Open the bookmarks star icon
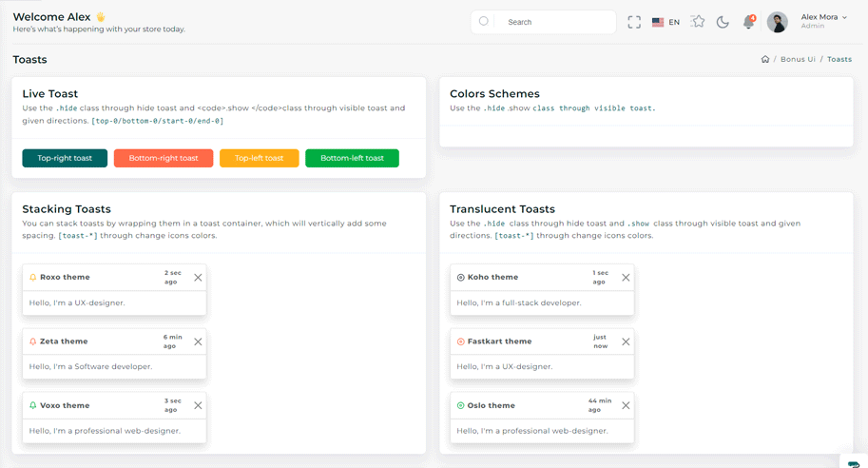Screen dimensions: 868x468 (698, 22)
